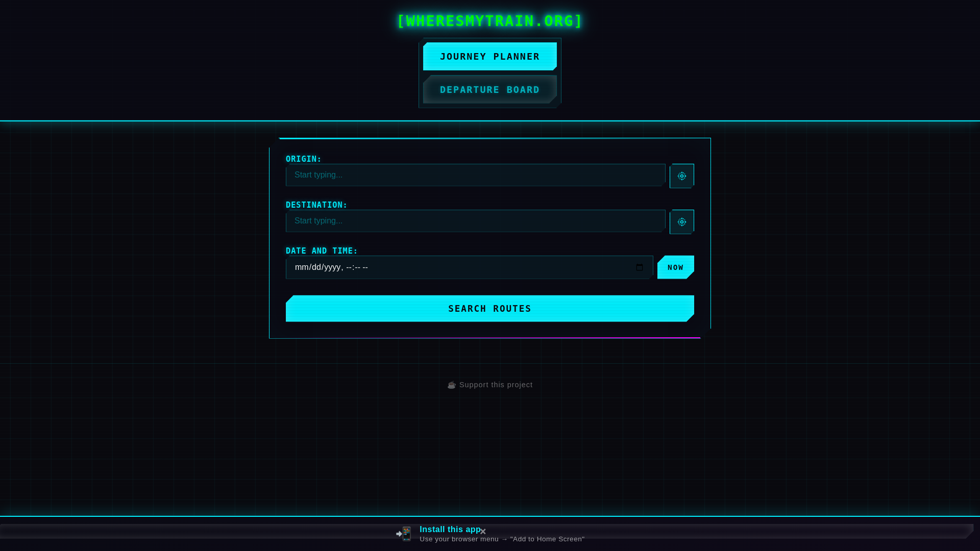The height and width of the screenshot is (551, 980).
Task: Open the Departure Board tab
Action: (x=490, y=89)
